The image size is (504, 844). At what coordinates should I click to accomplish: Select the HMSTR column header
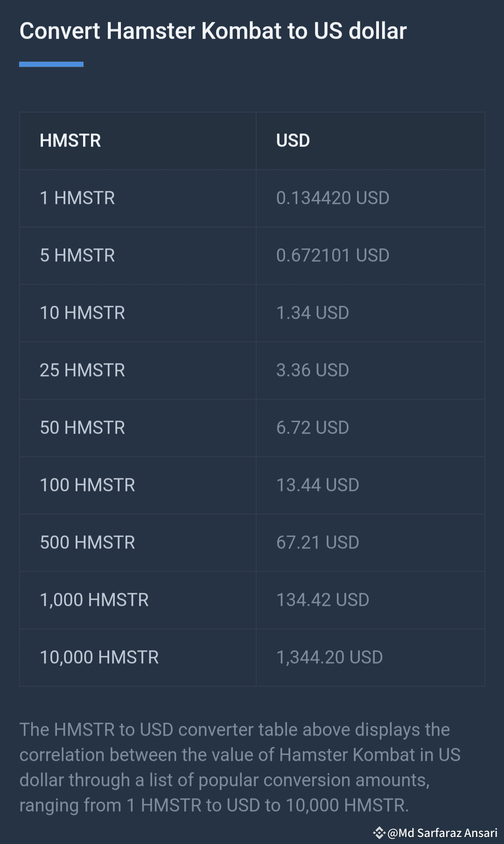(70, 141)
